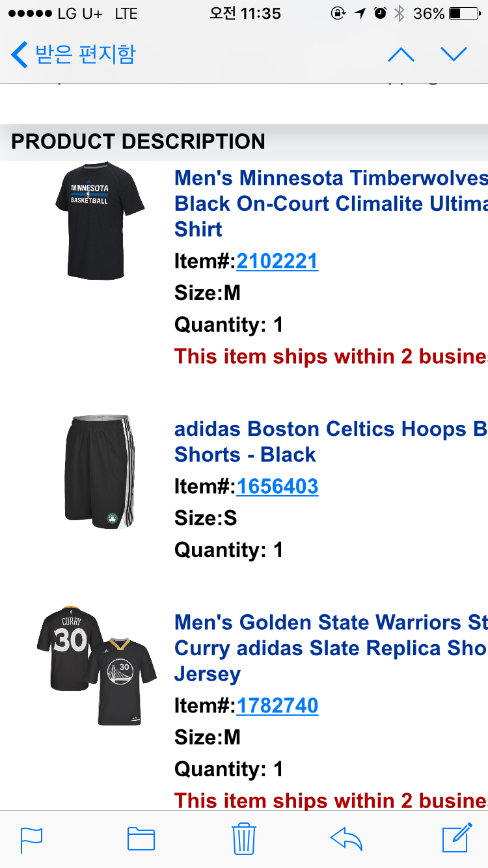The width and height of the screenshot is (488, 868).
Task: Return to 받은 편지함 inbox
Action: [x=73, y=54]
